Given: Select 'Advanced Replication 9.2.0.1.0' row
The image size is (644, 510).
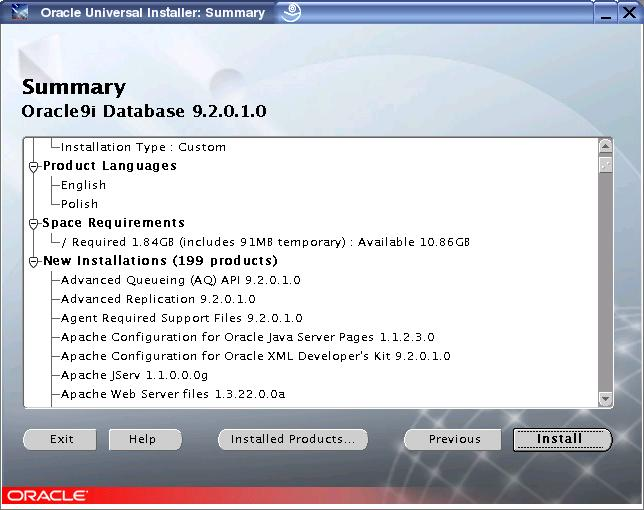Looking at the screenshot, I should coord(158,299).
